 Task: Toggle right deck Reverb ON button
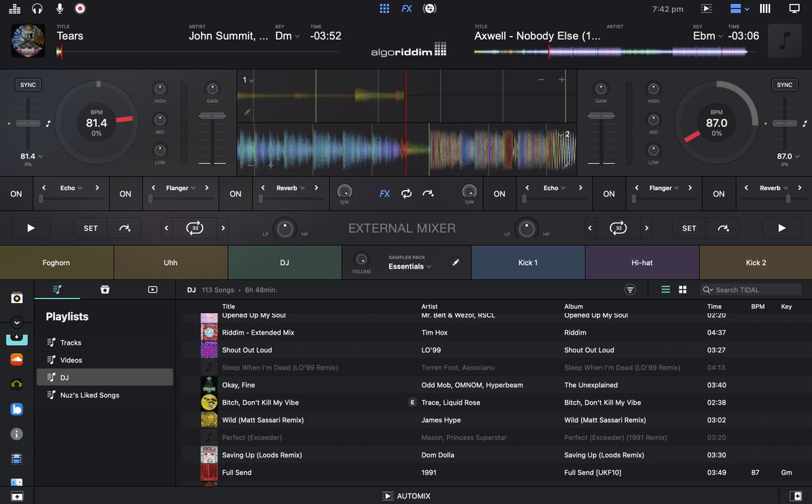tap(719, 193)
